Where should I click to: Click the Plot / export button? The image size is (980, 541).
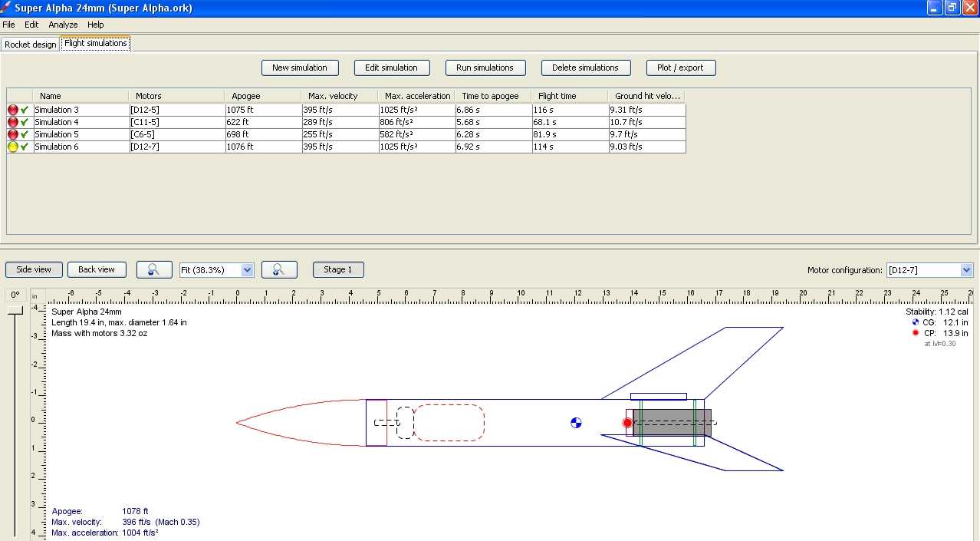point(680,68)
